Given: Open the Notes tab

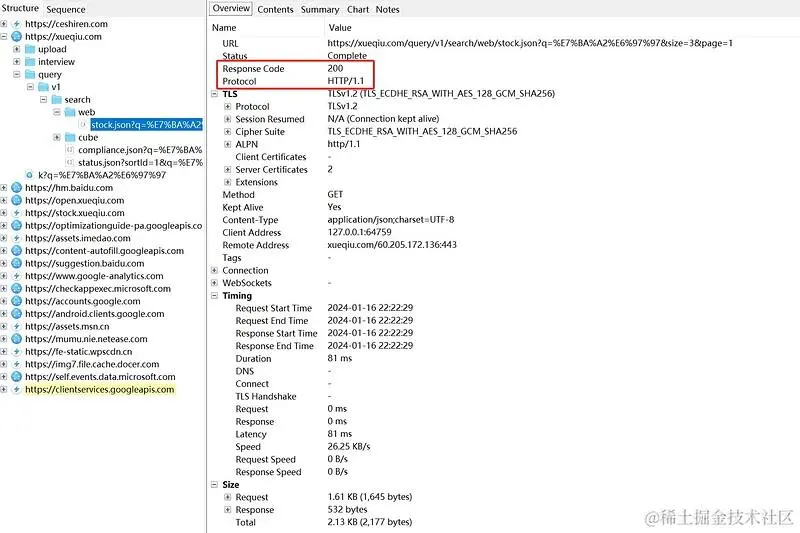Looking at the screenshot, I should tap(387, 9).
